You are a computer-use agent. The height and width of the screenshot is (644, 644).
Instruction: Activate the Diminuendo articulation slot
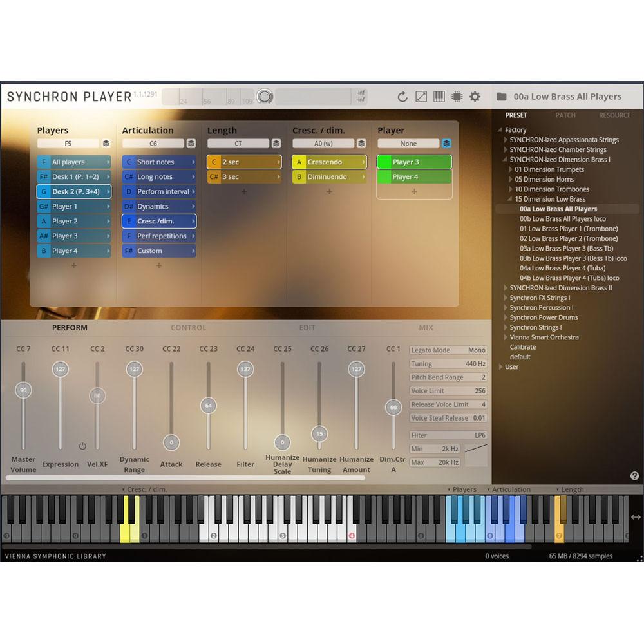tap(329, 176)
